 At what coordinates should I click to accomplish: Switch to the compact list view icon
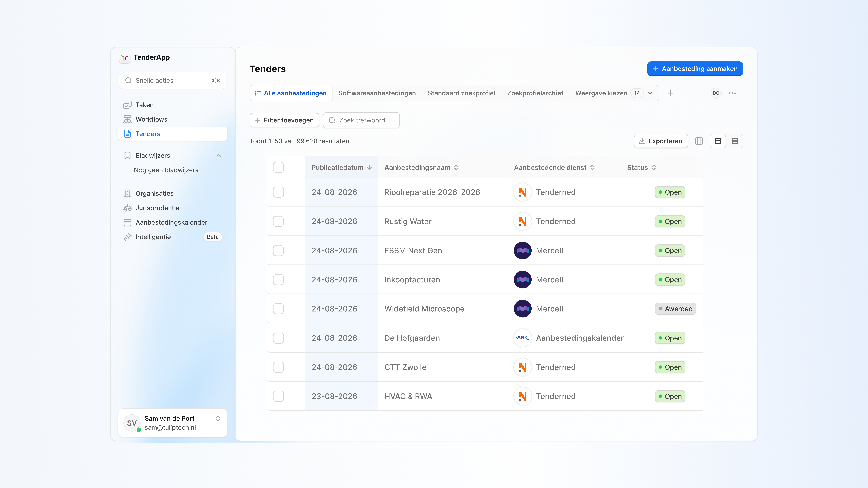click(x=735, y=141)
